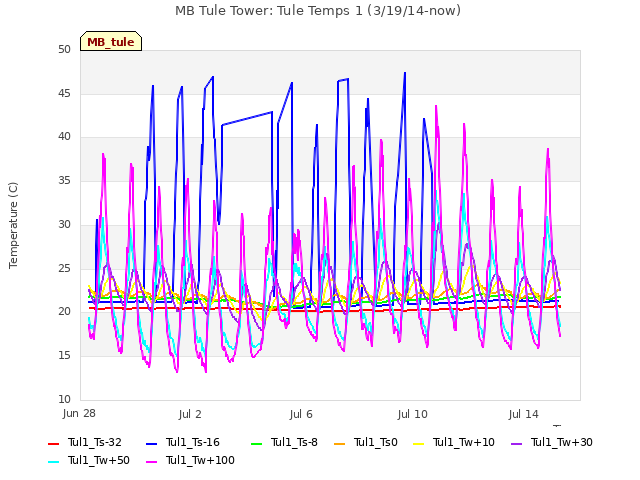Click the green Tul1_Ts-8 legend swatch

click(x=256, y=443)
